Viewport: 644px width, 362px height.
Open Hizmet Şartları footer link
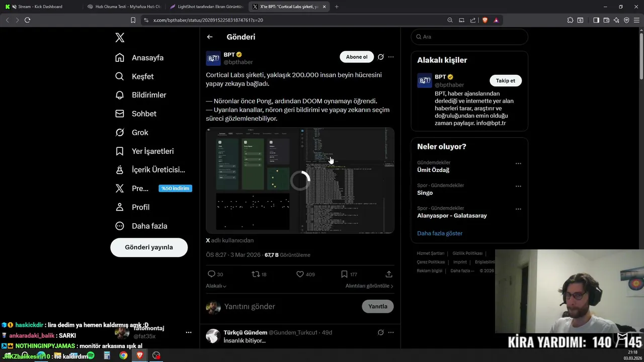pyautogui.click(x=430, y=253)
